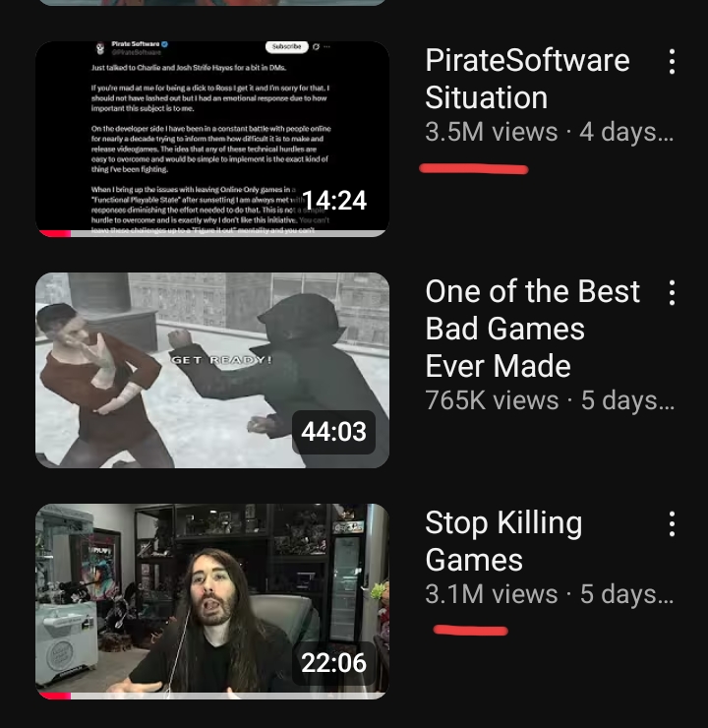
Task: Click the Subscribe button inside the tweet thumbnail
Action: pos(287,46)
